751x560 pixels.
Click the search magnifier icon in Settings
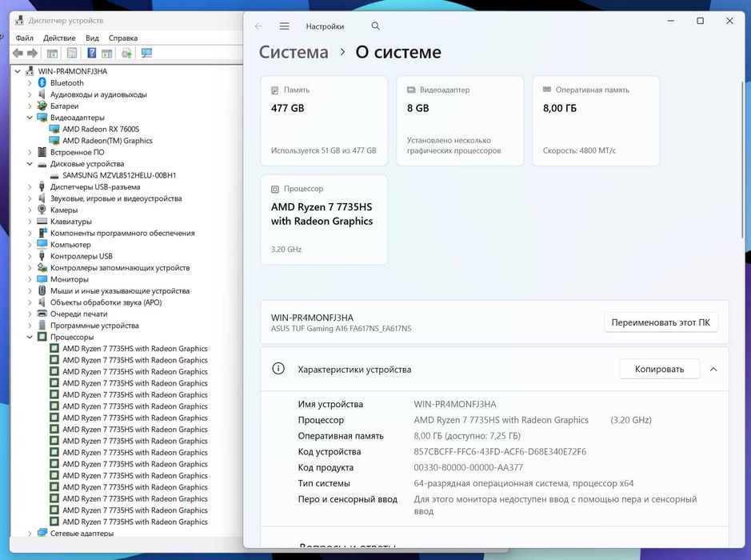[376, 26]
